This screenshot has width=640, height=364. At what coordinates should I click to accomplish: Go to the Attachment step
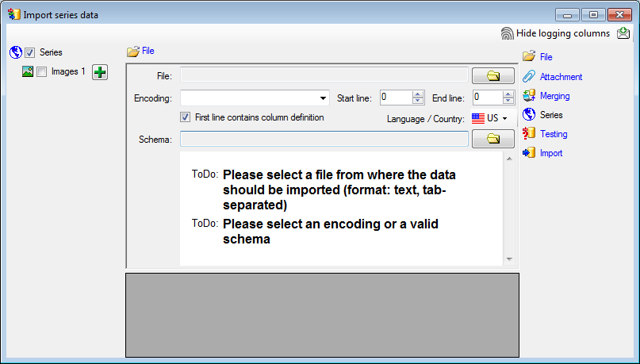pyautogui.click(x=561, y=77)
